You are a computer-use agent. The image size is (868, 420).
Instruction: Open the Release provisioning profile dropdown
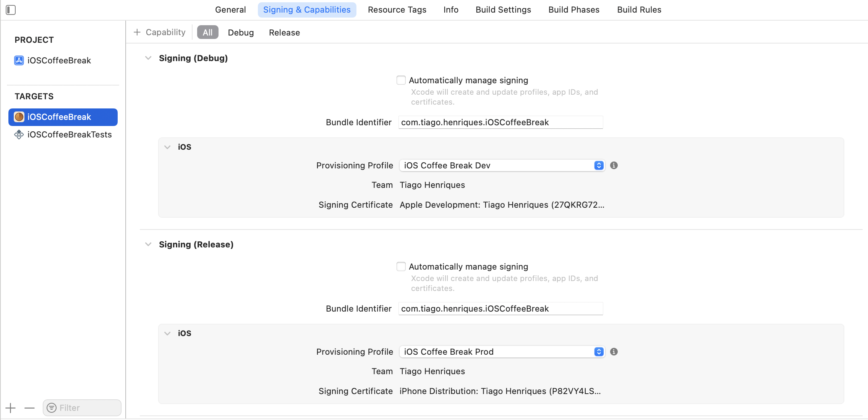tap(502, 352)
